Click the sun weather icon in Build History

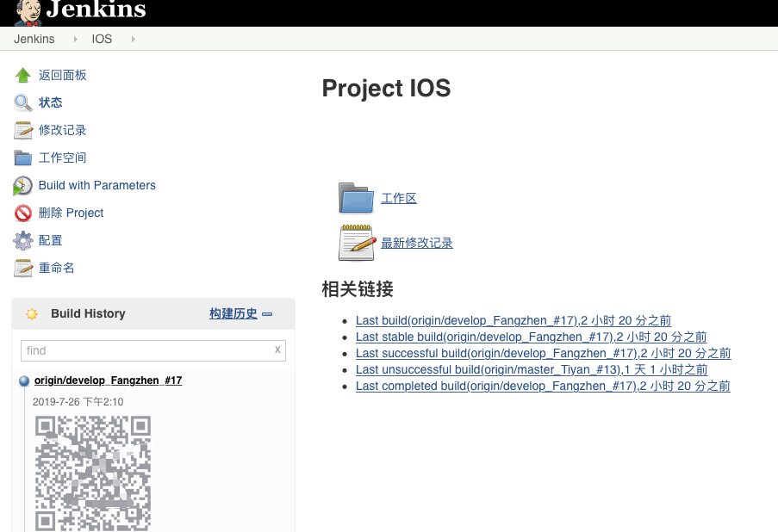click(x=32, y=314)
